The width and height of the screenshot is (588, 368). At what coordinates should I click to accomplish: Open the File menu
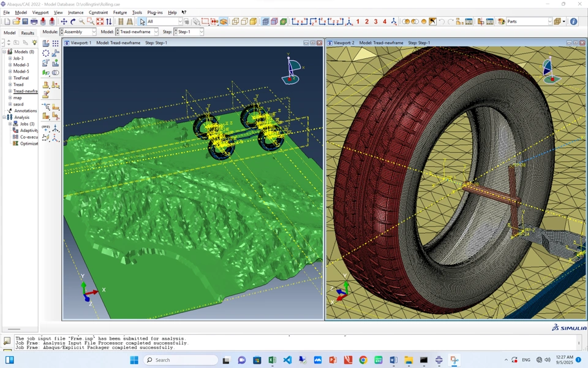[x=6, y=12]
